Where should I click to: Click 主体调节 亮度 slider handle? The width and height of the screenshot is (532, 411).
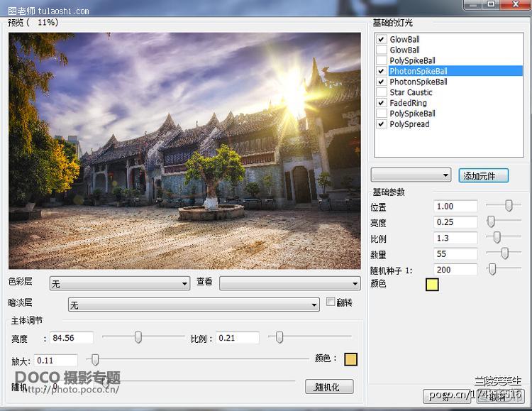138,337
